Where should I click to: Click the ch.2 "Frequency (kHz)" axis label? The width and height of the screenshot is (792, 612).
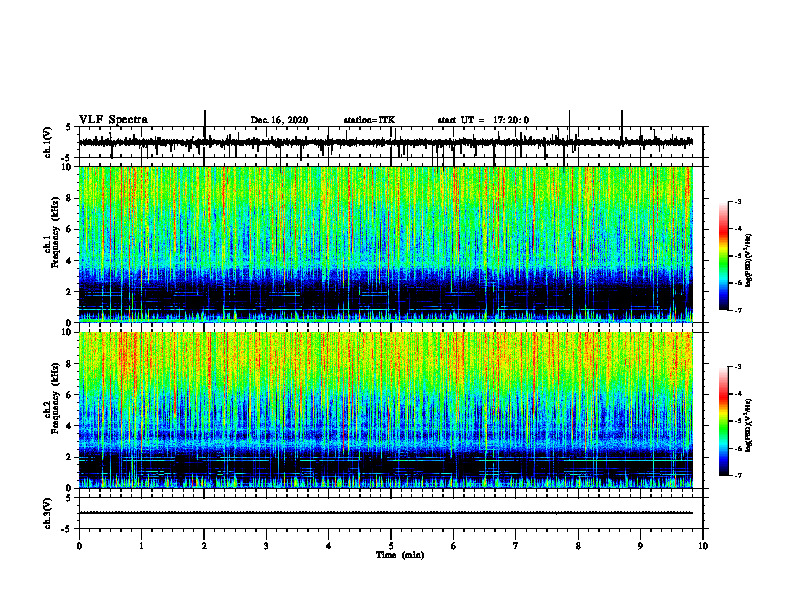click(x=56, y=398)
